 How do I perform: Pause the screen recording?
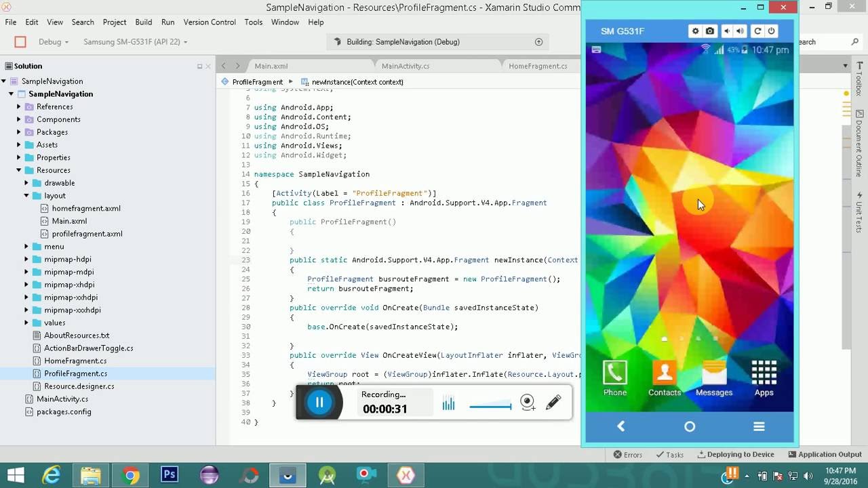[319, 403]
